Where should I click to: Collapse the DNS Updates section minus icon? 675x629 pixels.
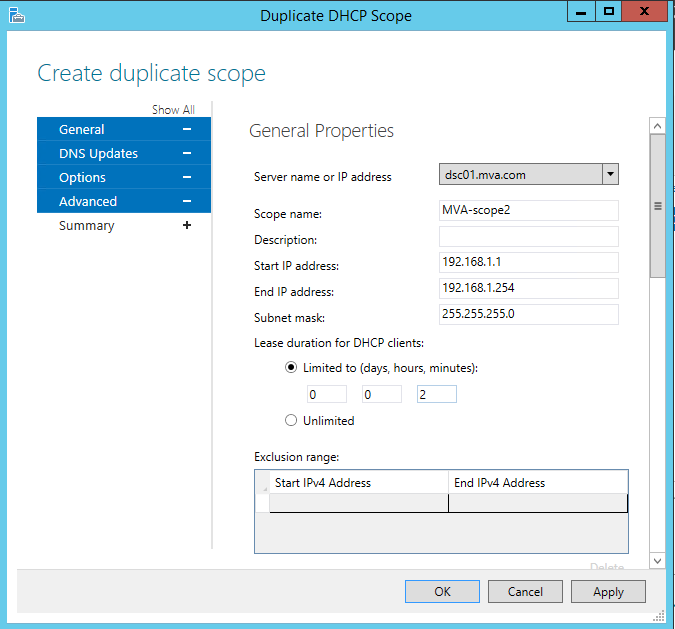pyautogui.click(x=187, y=153)
